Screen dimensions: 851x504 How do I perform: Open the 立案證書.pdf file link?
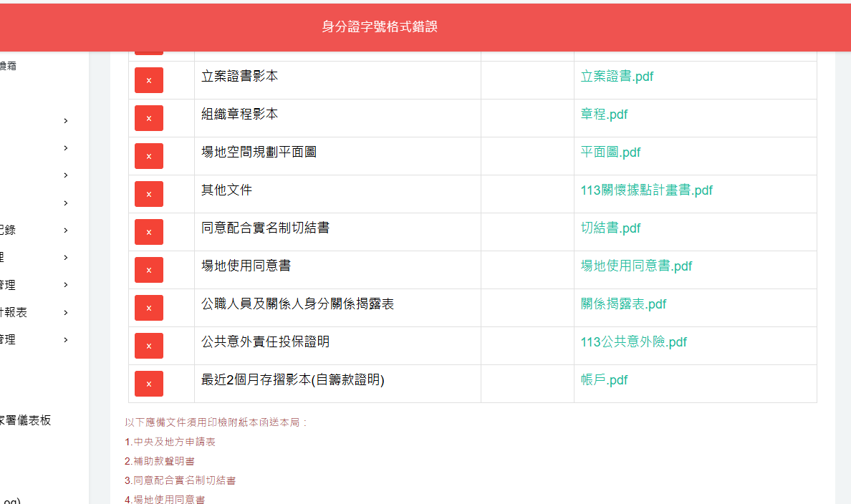[617, 77]
